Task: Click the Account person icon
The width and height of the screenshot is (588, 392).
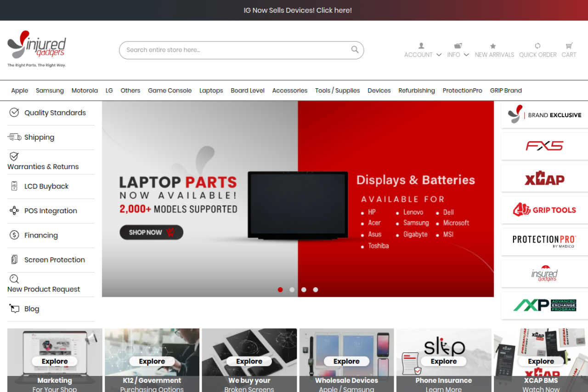Action: [x=421, y=46]
